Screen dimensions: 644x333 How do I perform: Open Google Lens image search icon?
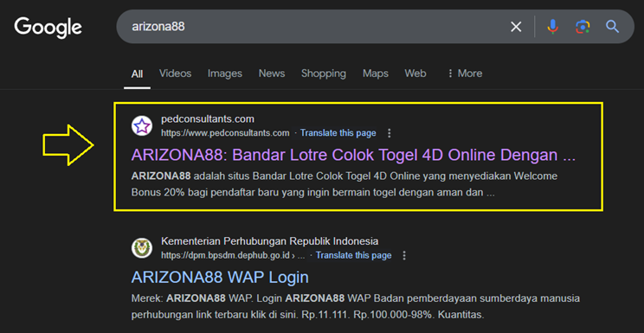point(583,27)
